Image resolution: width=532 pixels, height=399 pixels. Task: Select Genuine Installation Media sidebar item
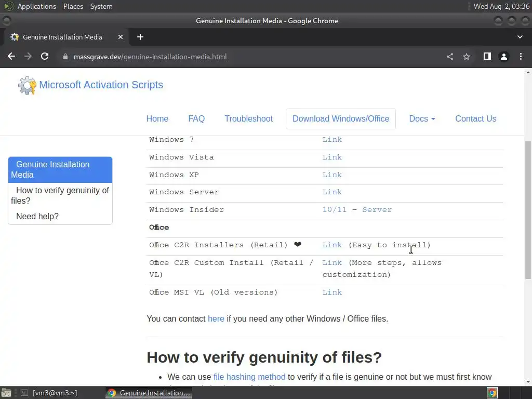click(60, 170)
